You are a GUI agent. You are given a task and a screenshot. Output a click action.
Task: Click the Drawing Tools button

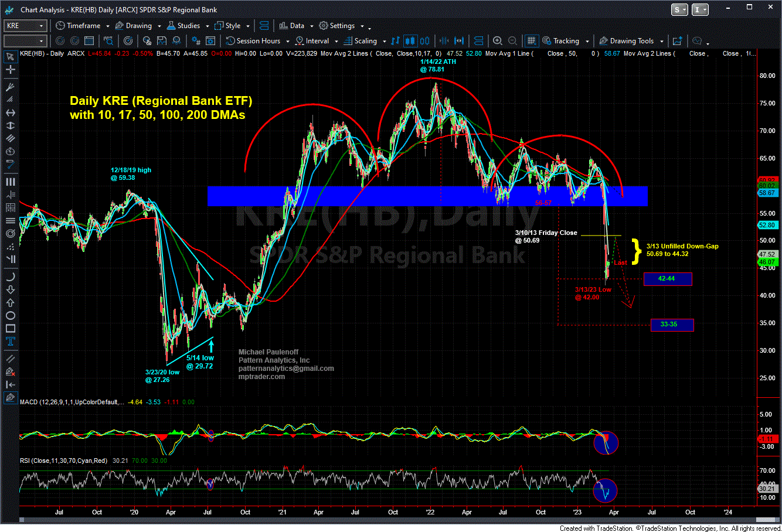coord(626,41)
